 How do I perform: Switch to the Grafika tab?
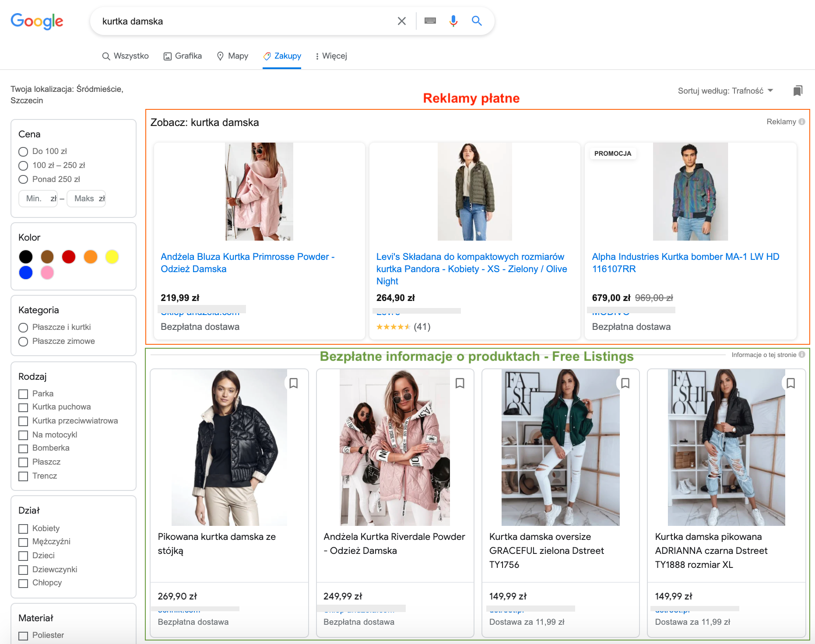183,56
